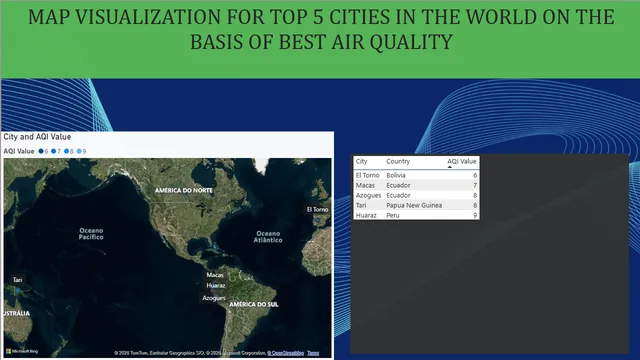Click the AQI Value 8 legend swatch
640x360 pixels.
pyautogui.click(x=66, y=151)
